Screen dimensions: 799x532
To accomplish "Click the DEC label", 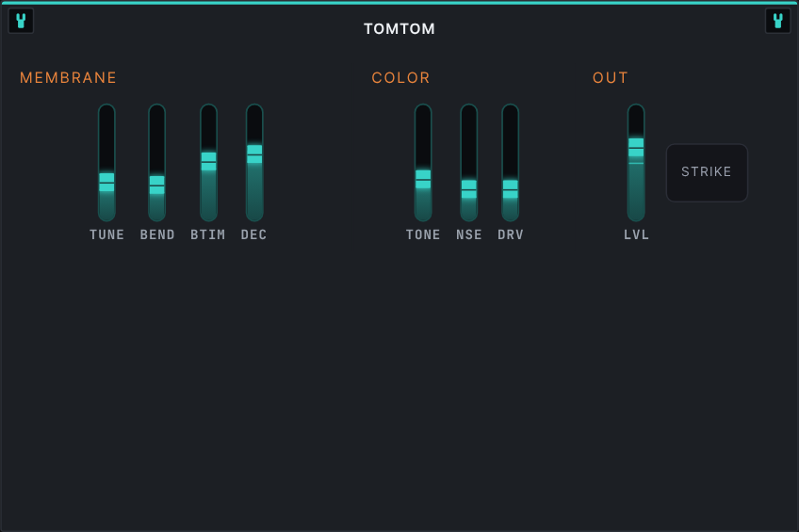I will pyautogui.click(x=253, y=234).
